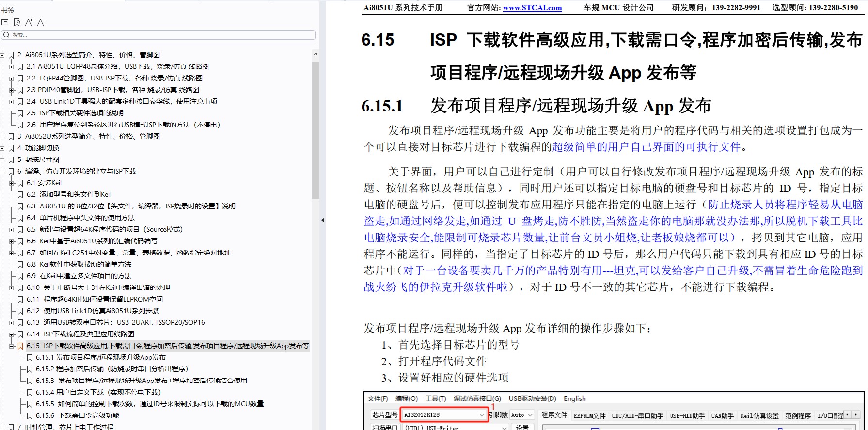Collapse the 6.15 ISP下载软件高级应用 node

pos(12,346)
